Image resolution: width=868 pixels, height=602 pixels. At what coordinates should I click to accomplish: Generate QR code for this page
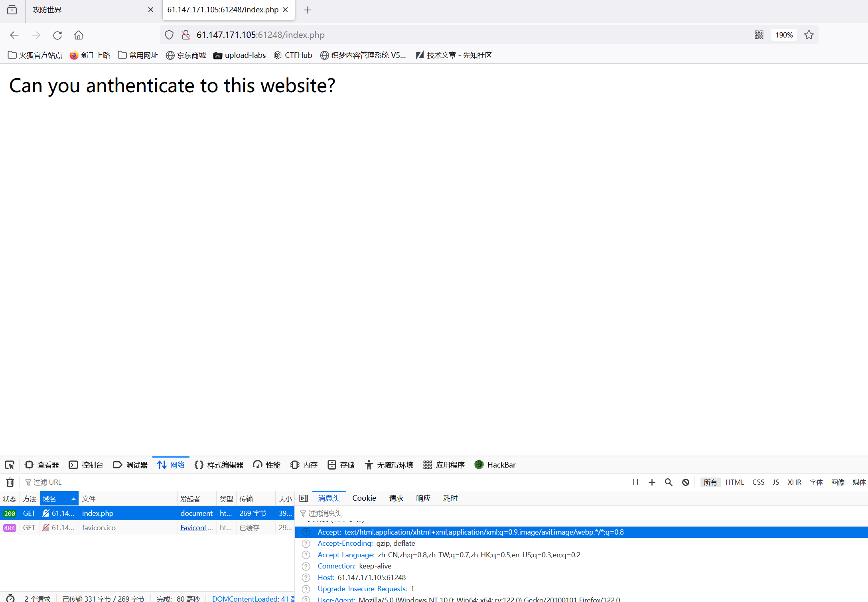[x=759, y=35]
